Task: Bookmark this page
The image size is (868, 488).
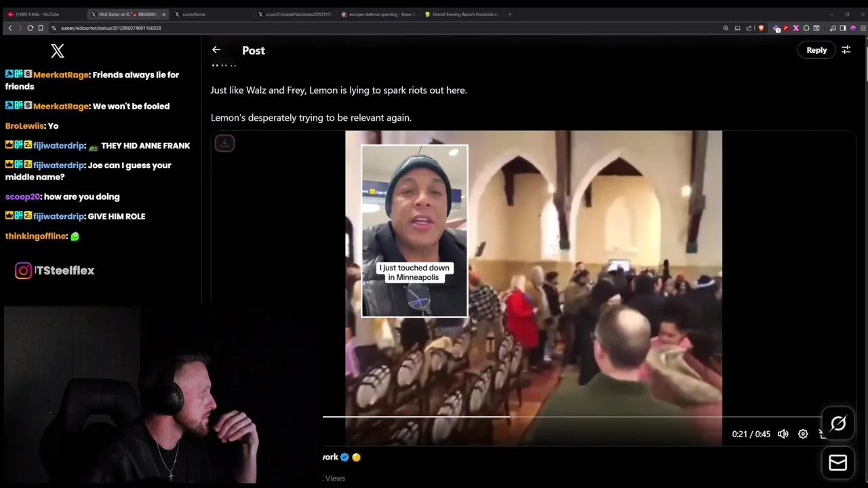Action: pyautogui.click(x=41, y=28)
